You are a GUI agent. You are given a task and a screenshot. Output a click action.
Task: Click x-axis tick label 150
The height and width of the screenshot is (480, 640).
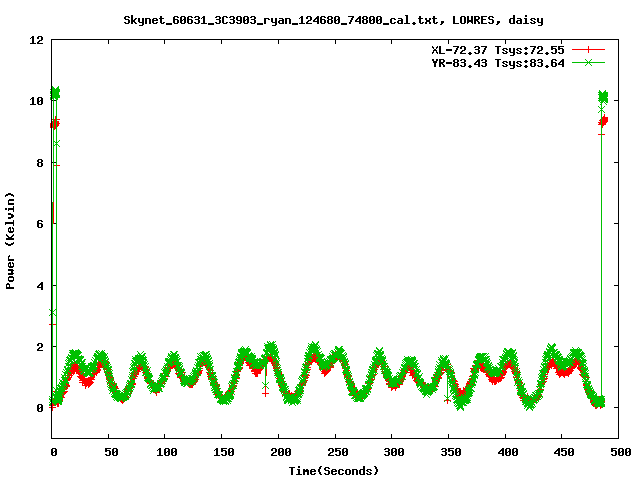[224, 452]
